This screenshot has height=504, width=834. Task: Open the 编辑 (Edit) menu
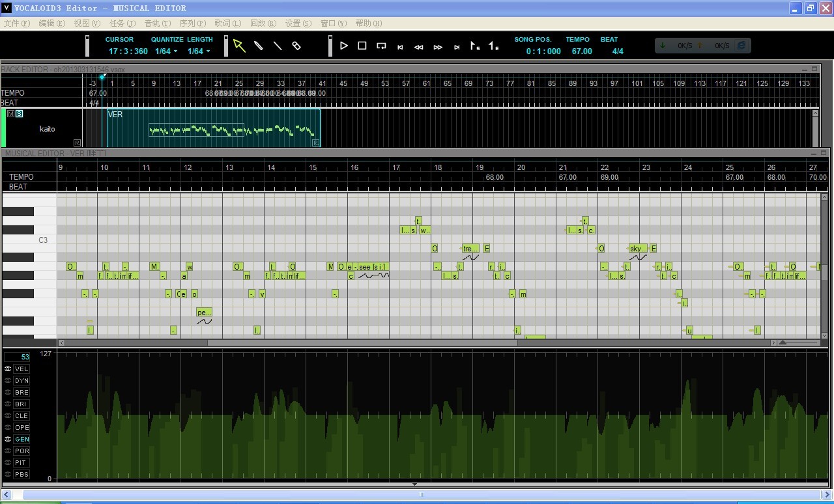click(x=51, y=23)
